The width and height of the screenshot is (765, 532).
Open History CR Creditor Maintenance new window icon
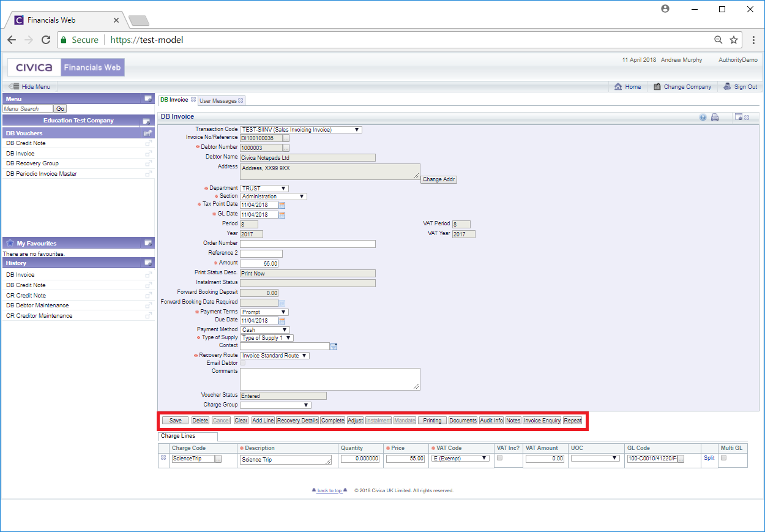[149, 316]
